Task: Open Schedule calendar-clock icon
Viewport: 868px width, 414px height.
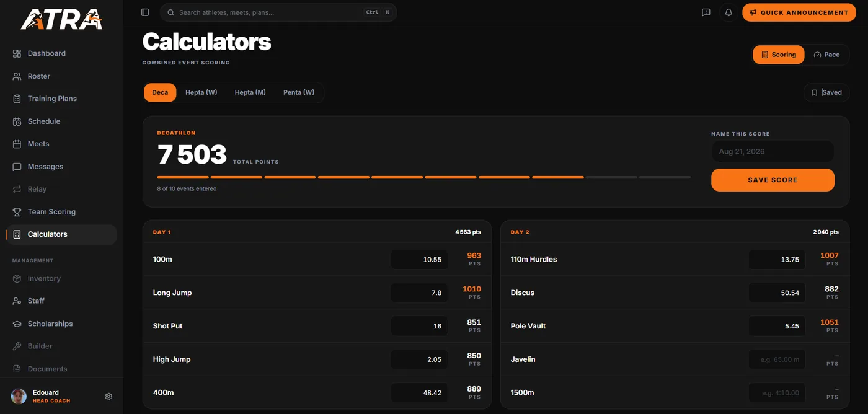Action: (x=17, y=121)
